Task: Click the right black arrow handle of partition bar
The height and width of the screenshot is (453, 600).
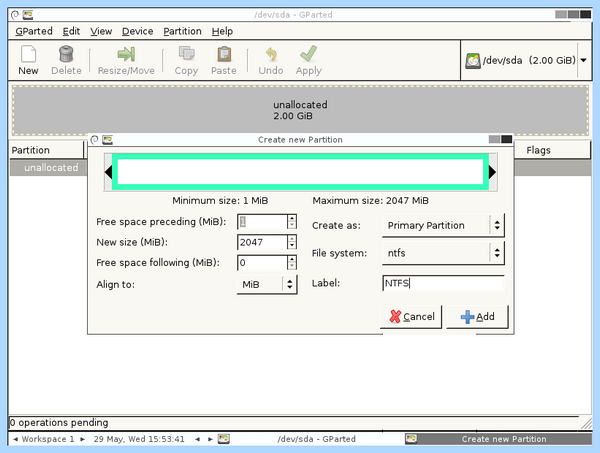Action: pos(492,172)
